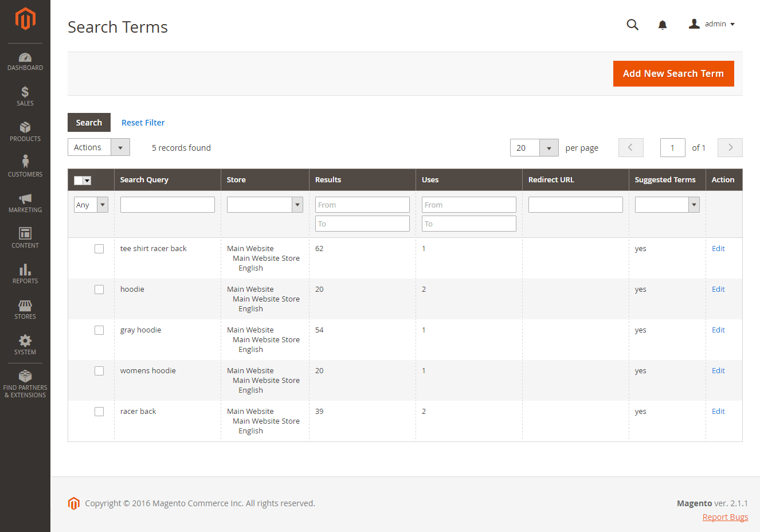
Task: Edit the gray hoodie search term
Action: tap(718, 330)
